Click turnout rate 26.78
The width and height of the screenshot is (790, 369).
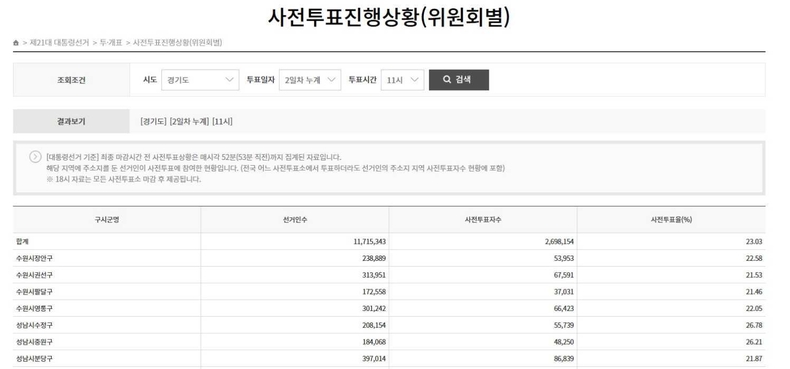click(x=754, y=325)
